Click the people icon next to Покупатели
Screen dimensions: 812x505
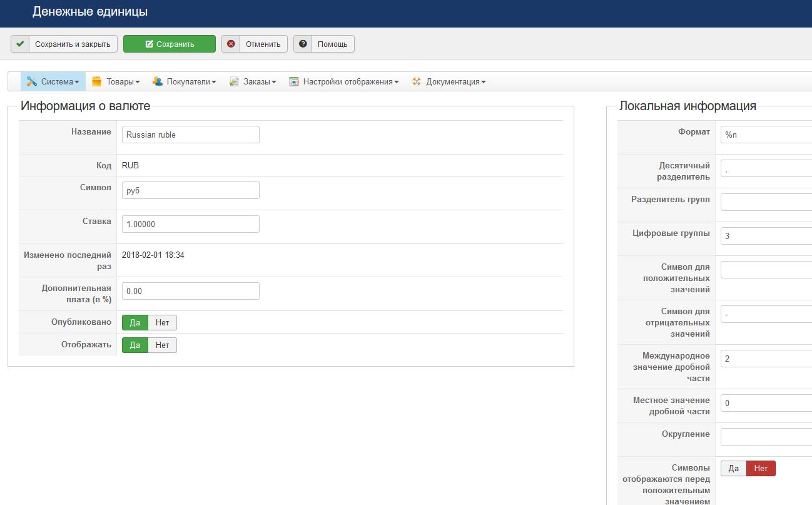[157, 81]
